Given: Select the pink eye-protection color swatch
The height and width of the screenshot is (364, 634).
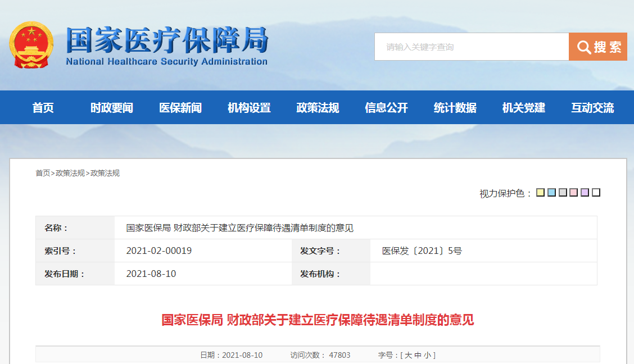Looking at the screenshot, I should click(573, 192).
